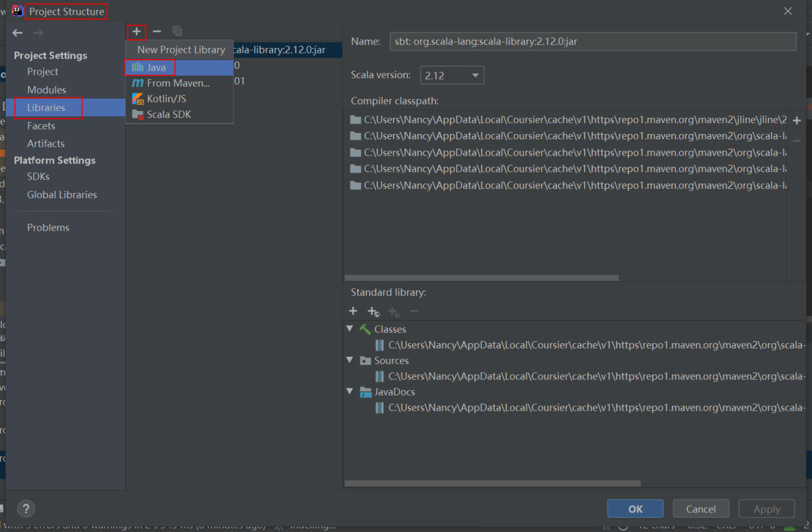Add a standard library root with the plus icon
This screenshot has width=812, height=532.
353,311
